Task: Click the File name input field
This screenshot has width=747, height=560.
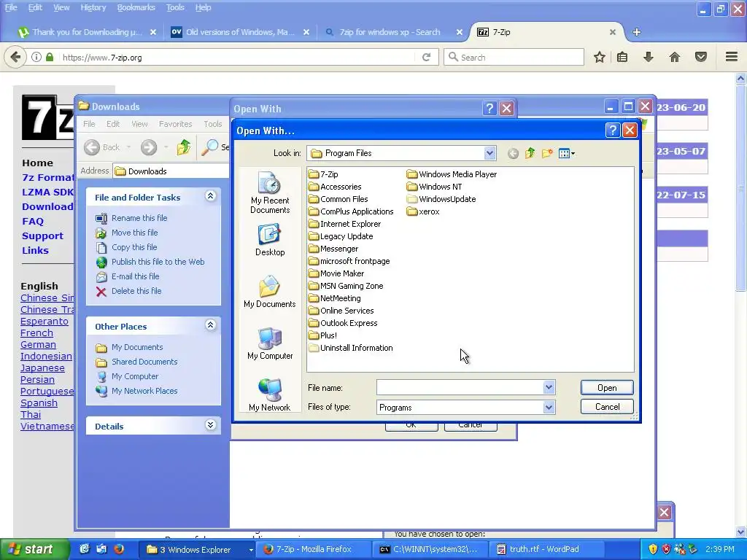Action: coord(460,388)
